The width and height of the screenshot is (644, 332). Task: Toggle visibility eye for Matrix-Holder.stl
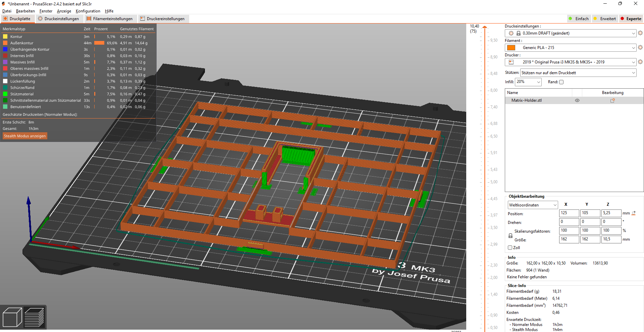pos(577,100)
